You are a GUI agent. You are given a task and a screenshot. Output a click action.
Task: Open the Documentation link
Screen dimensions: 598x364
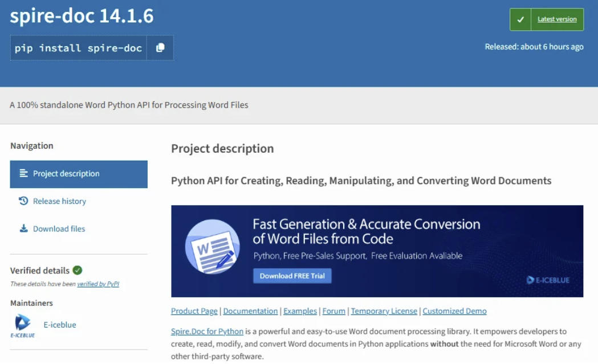250,311
